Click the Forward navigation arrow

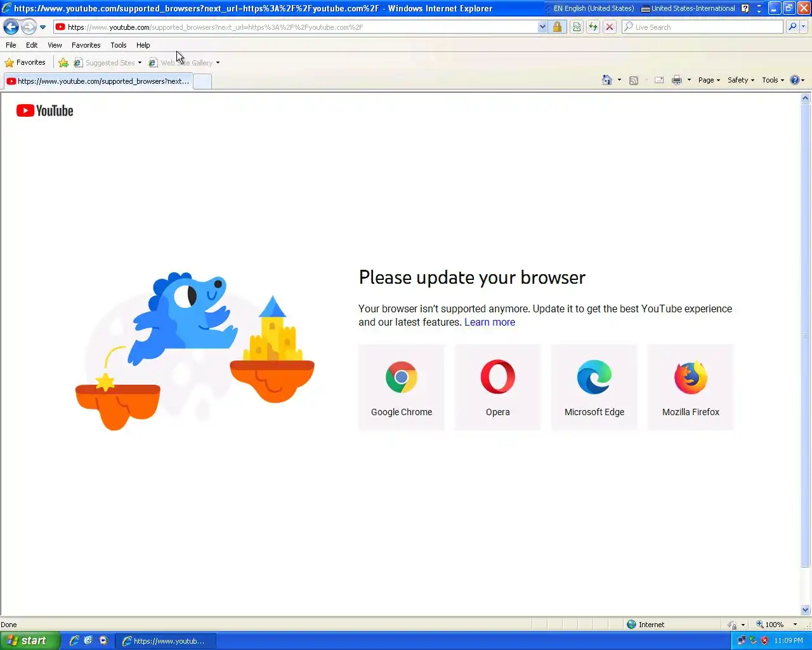(x=29, y=27)
